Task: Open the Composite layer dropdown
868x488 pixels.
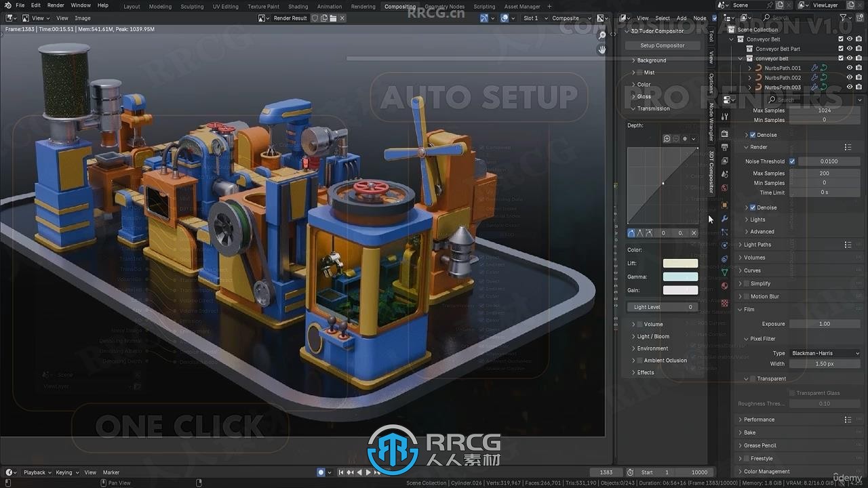Action: (x=569, y=18)
